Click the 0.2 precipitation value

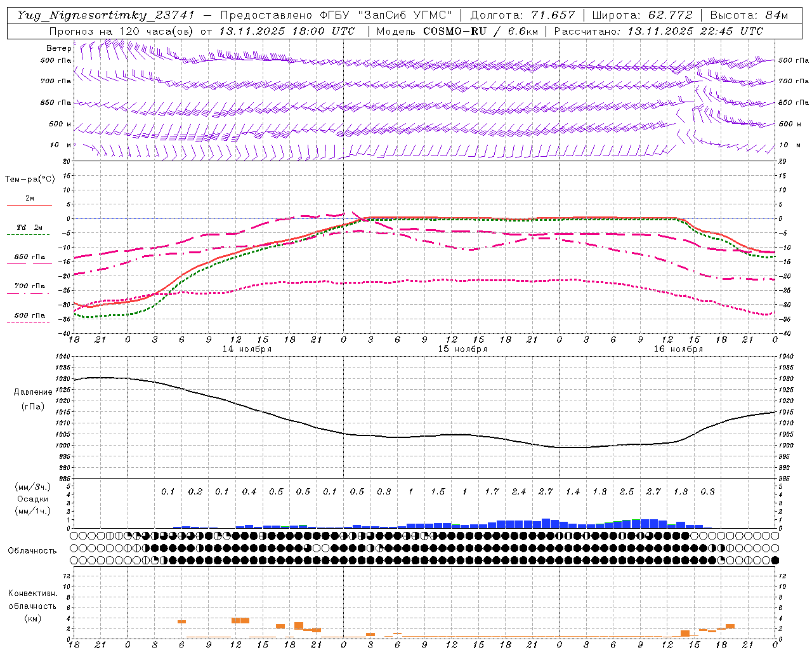click(x=195, y=492)
